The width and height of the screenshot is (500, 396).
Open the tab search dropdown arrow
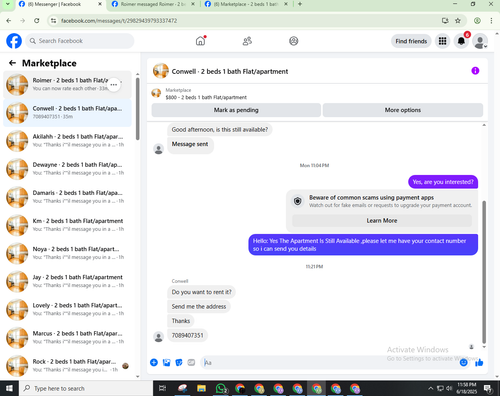pyautogui.click(x=7, y=4)
